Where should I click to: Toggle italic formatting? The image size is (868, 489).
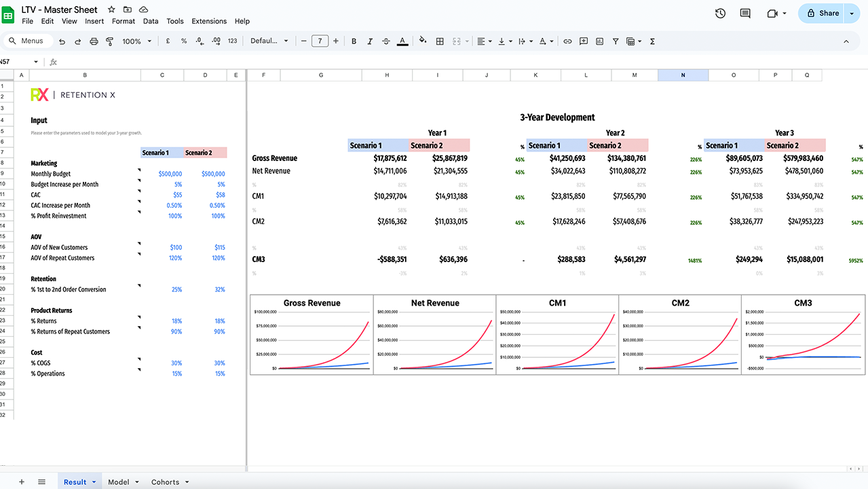pos(370,41)
